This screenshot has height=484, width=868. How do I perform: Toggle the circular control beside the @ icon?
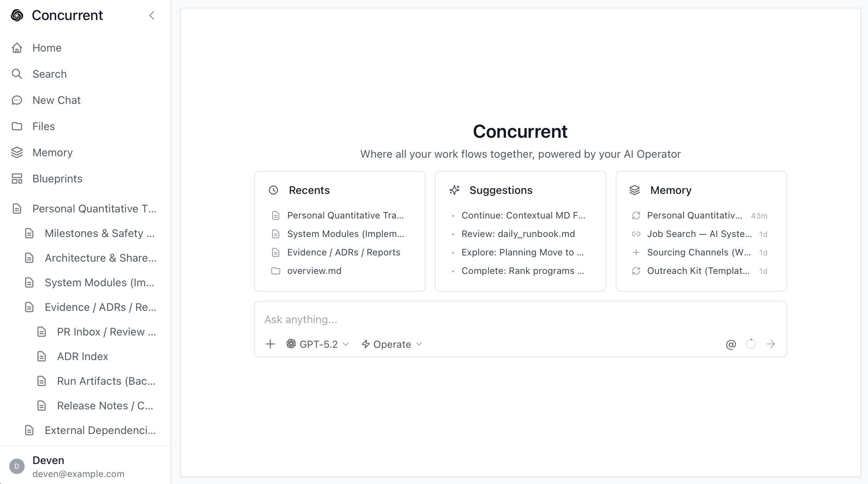click(751, 344)
